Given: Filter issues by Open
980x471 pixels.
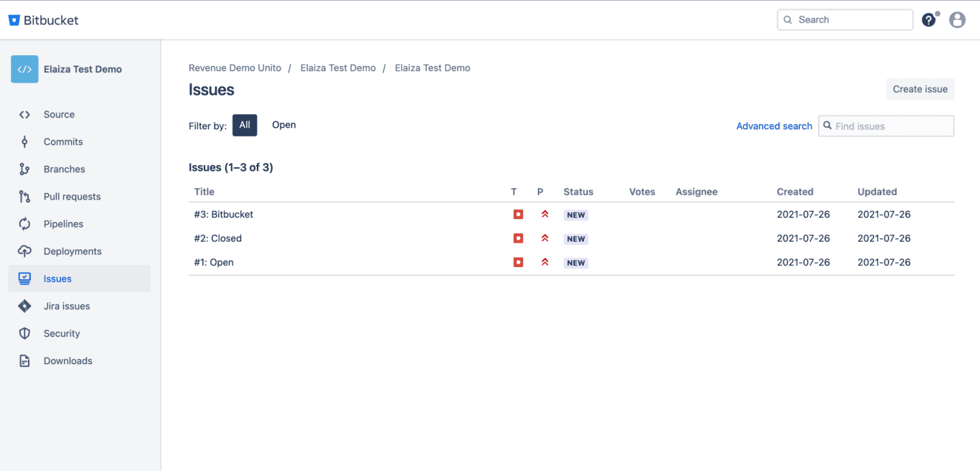Looking at the screenshot, I should pyautogui.click(x=284, y=125).
